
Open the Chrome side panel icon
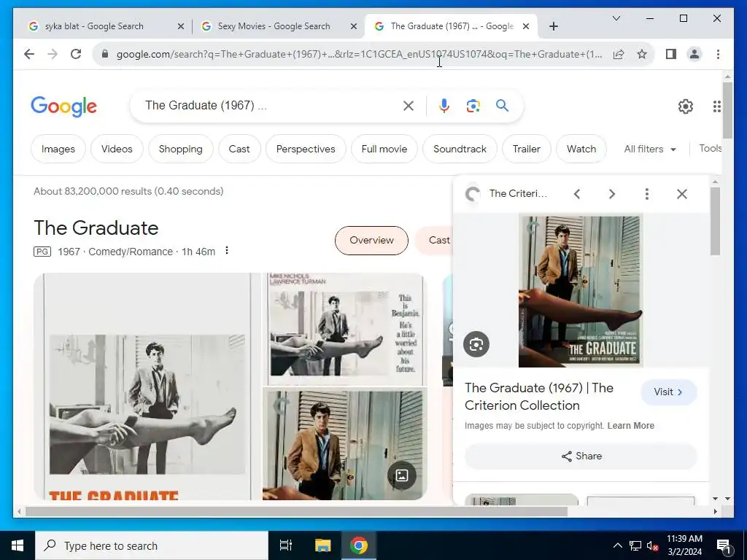[671, 54]
